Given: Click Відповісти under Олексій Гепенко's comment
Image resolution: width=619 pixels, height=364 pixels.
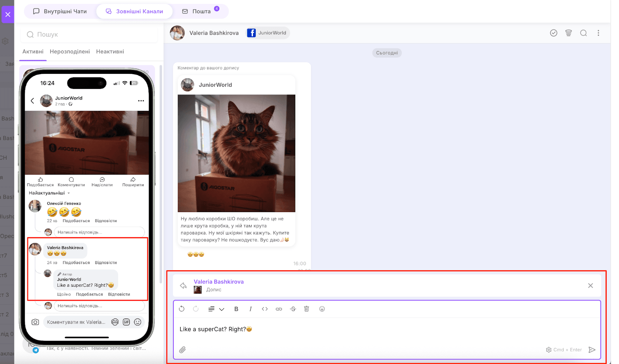Looking at the screenshot, I should (x=106, y=221).
